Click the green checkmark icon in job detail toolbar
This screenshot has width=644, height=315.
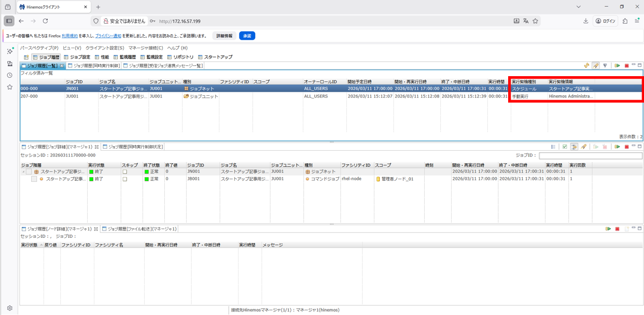[565, 147]
